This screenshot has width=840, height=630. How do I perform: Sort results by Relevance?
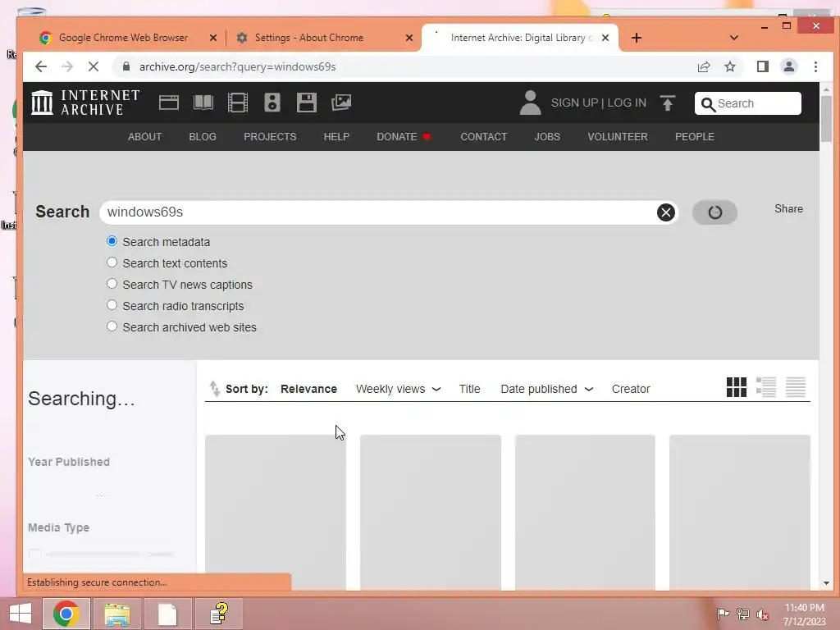(x=308, y=389)
